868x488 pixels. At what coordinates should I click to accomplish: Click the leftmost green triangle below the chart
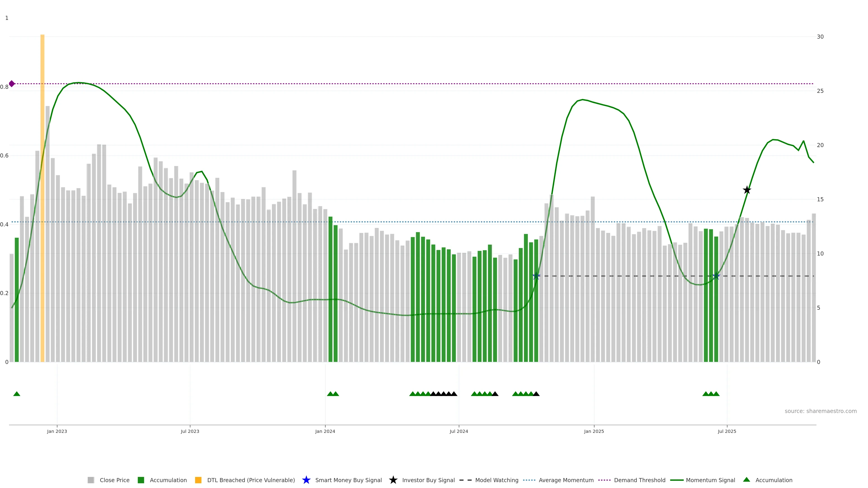pyautogui.click(x=17, y=394)
